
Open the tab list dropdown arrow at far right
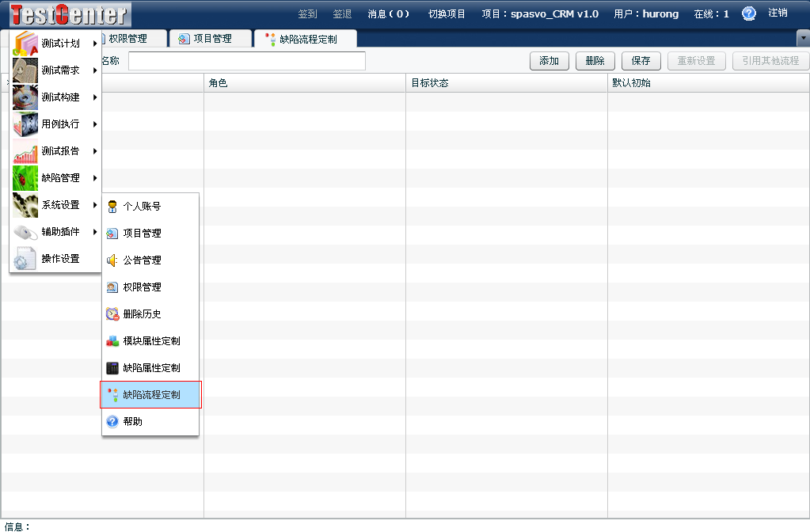[x=802, y=38]
